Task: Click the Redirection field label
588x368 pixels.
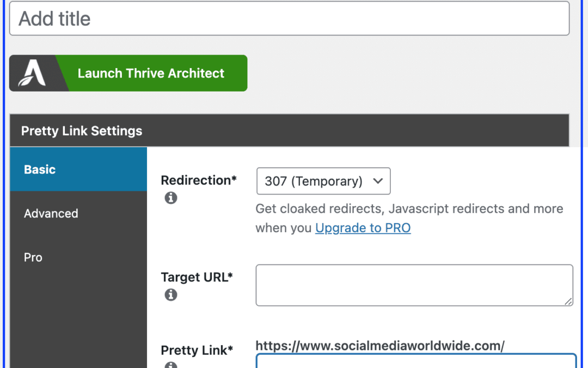Action: coord(199,180)
